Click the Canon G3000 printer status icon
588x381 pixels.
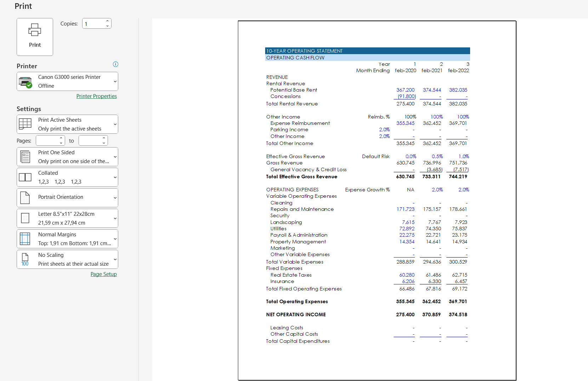pyautogui.click(x=25, y=82)
